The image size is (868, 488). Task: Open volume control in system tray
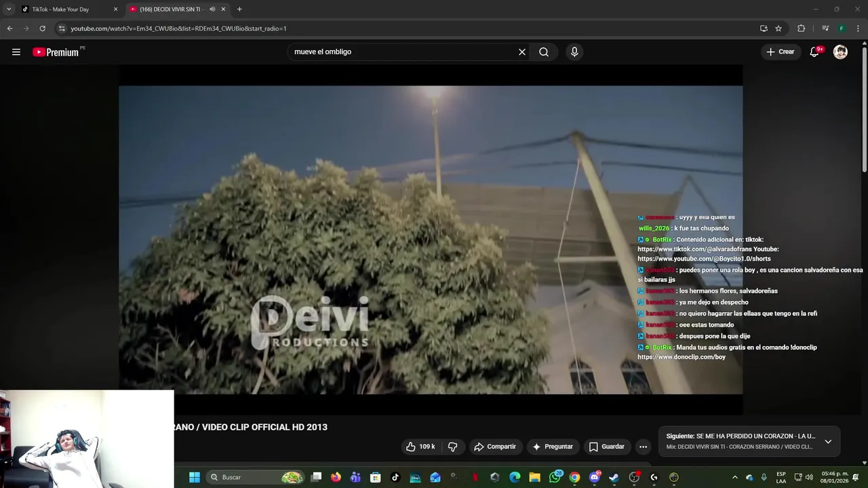point(809,477)
